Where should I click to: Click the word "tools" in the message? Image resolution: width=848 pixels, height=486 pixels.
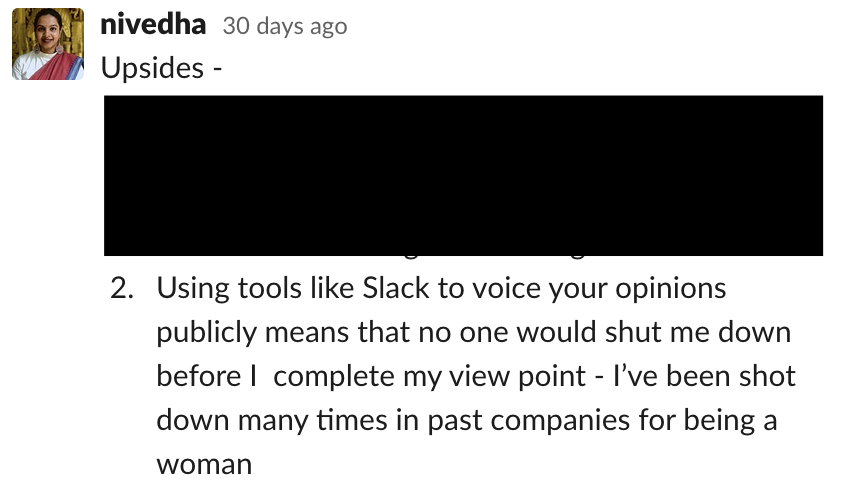(x=273, y=289)
